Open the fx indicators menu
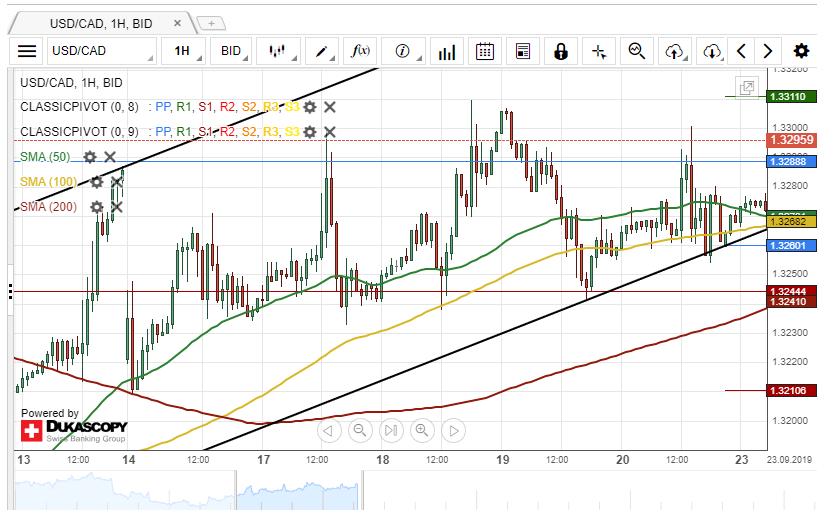 [x=361, y=51]
